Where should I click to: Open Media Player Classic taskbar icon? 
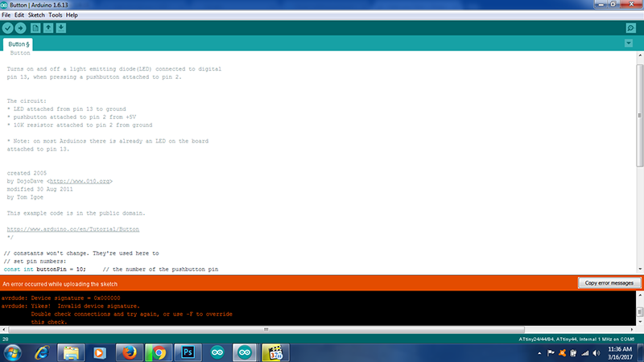[275, 353]
